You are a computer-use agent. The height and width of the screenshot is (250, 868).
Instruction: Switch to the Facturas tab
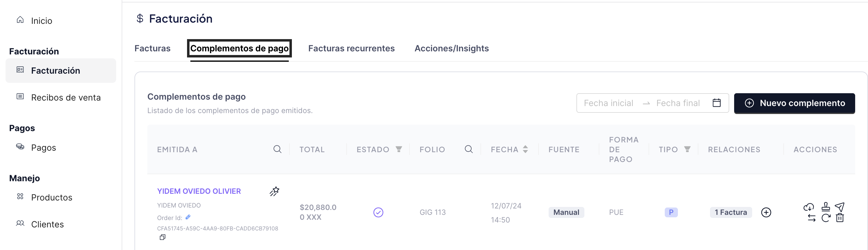coord(152,49)
